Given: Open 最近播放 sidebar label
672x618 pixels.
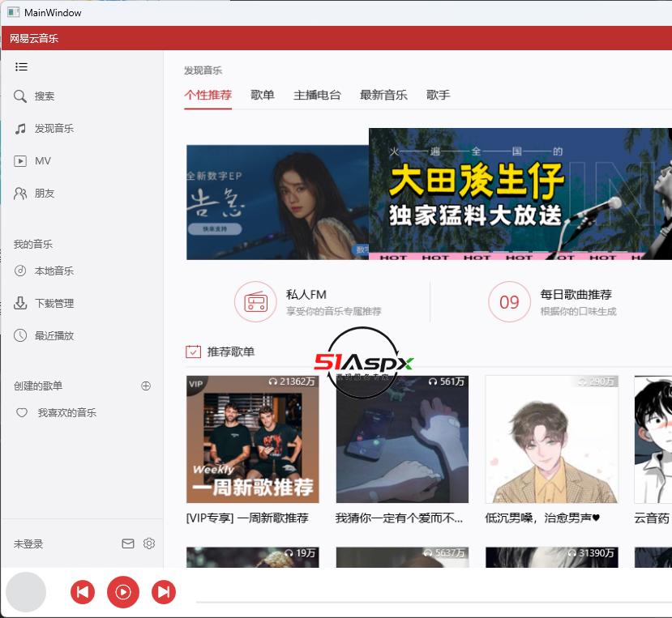Looking at the screenshot, I should 54,336.
